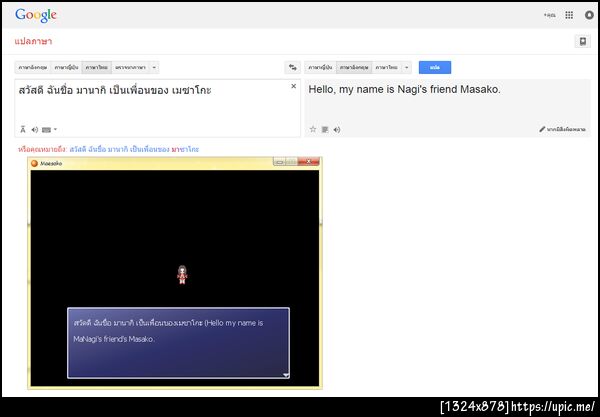Select English as target language tab

354,67
